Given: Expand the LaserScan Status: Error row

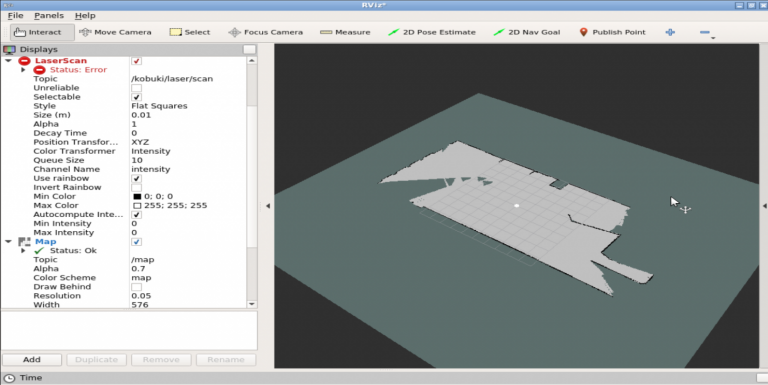Looking at the screenshot, I should (x=23, y=70).
